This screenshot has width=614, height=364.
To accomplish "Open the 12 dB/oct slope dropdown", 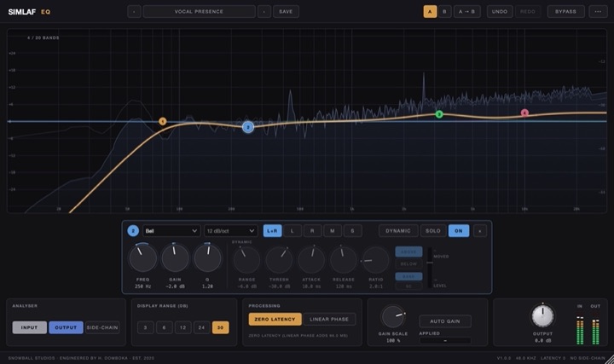I will [230, 231].
